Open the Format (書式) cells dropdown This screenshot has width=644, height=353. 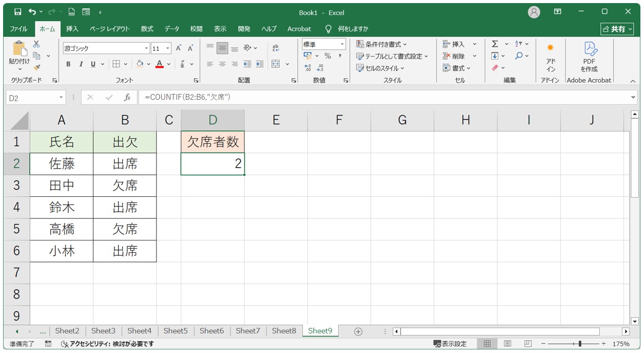(457, 68)
